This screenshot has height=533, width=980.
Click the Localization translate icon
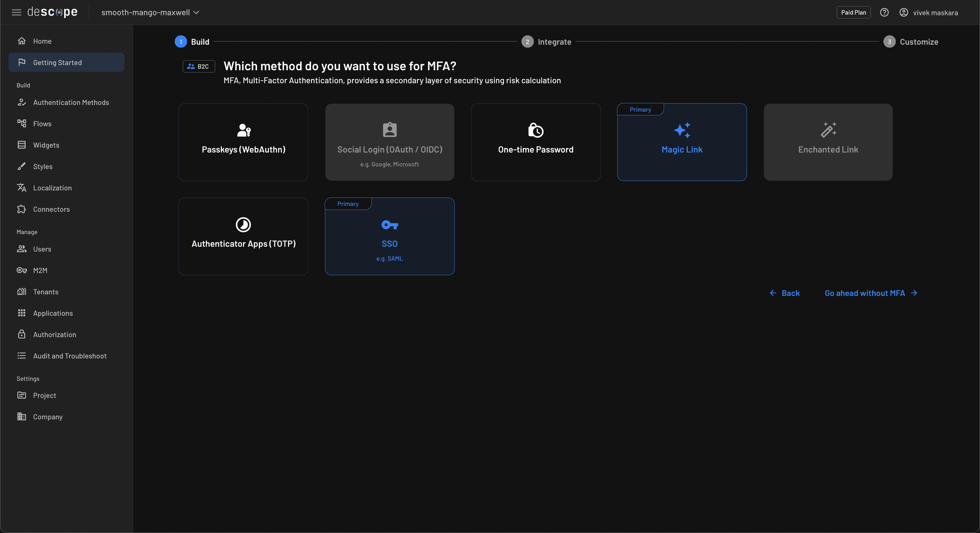[x=22, y=188]
